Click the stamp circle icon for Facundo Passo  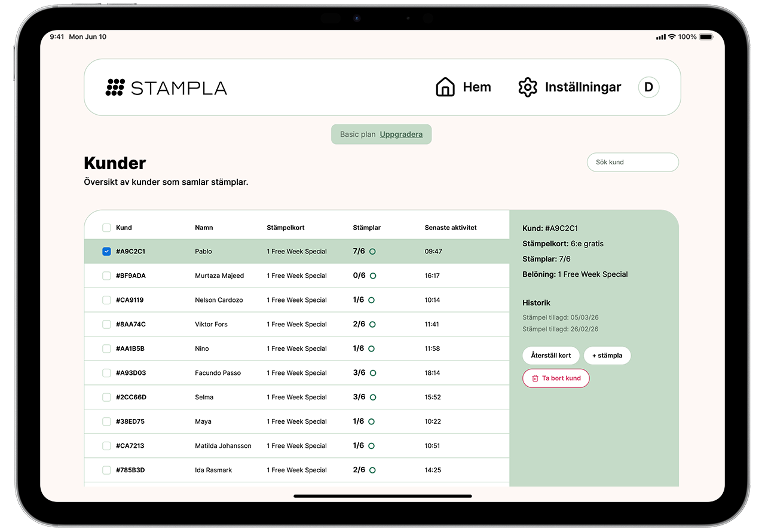click(x=372, y=373)
